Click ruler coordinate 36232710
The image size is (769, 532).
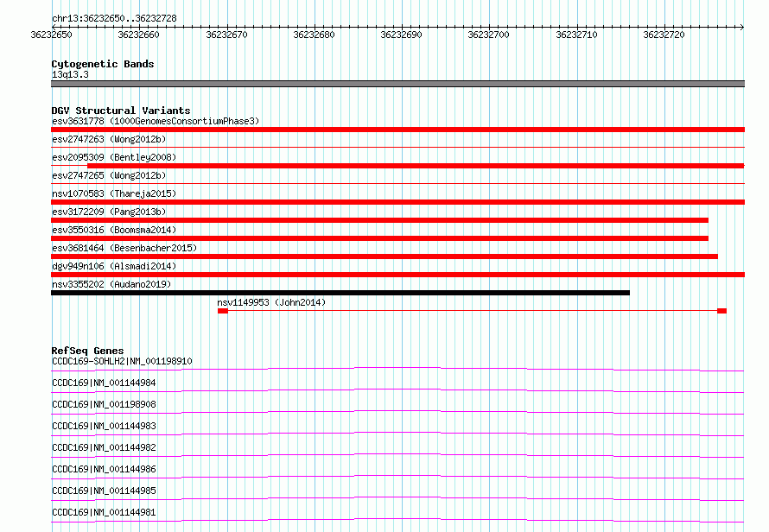(577, 35)
